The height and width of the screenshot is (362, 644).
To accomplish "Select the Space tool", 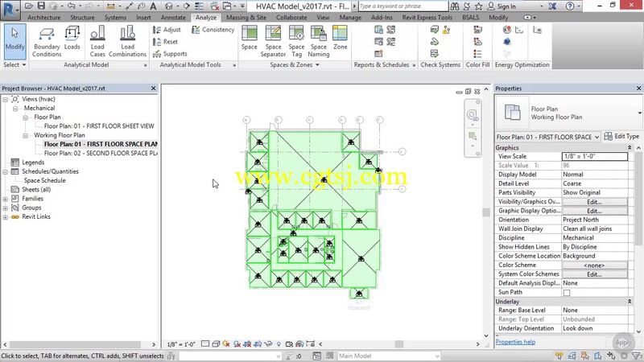I will tap(249, 38).
